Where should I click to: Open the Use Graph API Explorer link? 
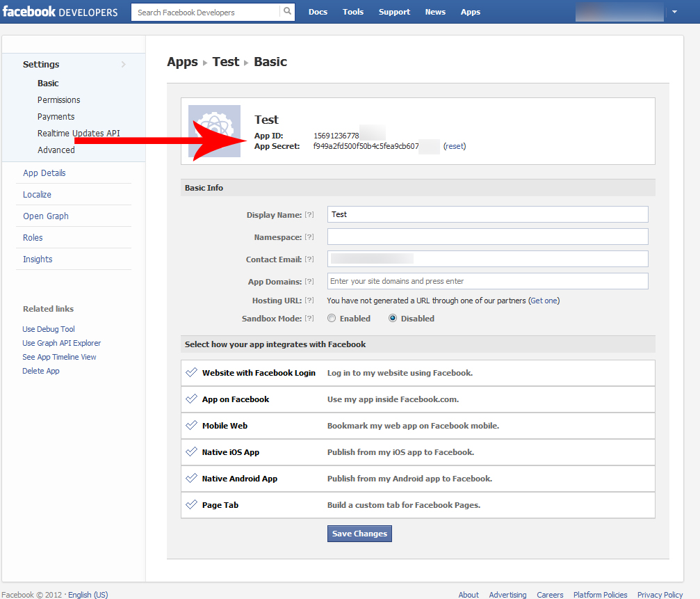(x=62, y=343)
